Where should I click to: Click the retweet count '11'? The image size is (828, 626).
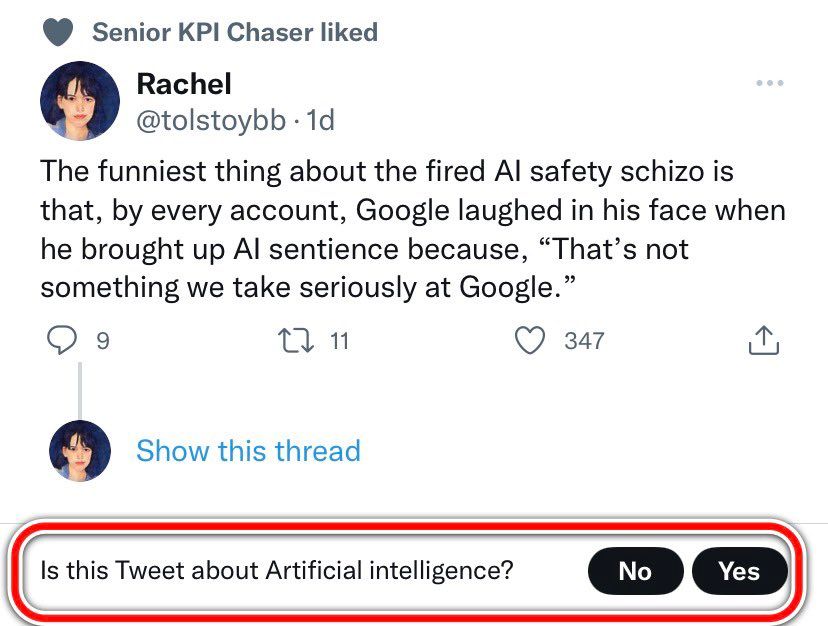339,341
